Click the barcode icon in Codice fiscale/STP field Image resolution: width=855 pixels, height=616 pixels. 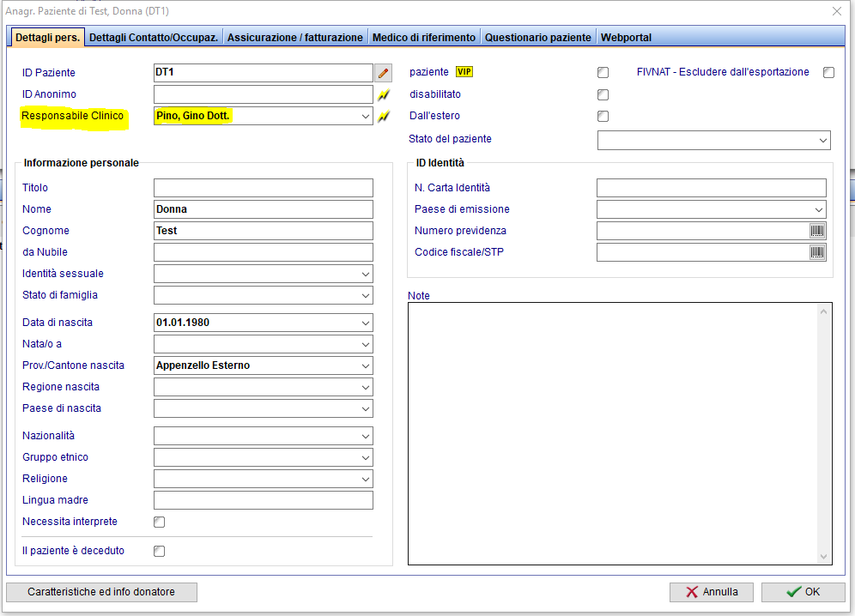click(817, 252)
